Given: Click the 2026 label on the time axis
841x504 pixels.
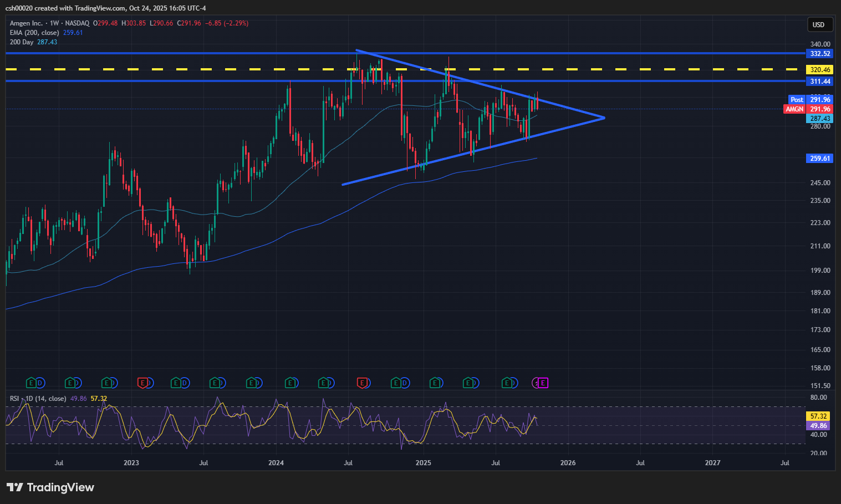Looking at the screenshot, I should click(x=568, y=462).
